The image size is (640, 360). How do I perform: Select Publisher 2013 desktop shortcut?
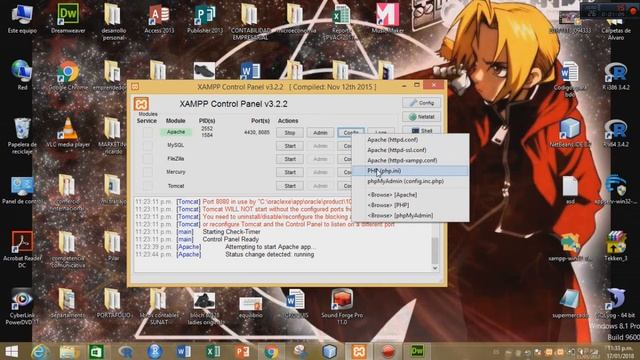tap(205, 18)
